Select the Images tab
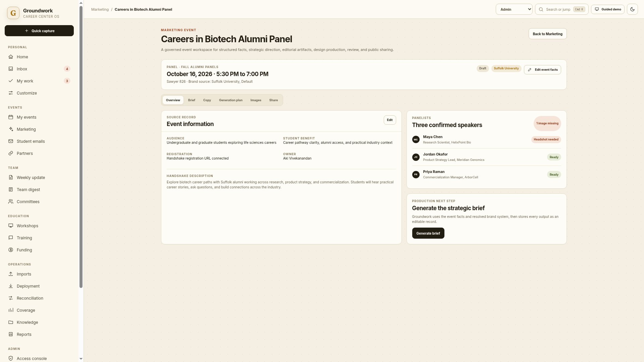 256,100
